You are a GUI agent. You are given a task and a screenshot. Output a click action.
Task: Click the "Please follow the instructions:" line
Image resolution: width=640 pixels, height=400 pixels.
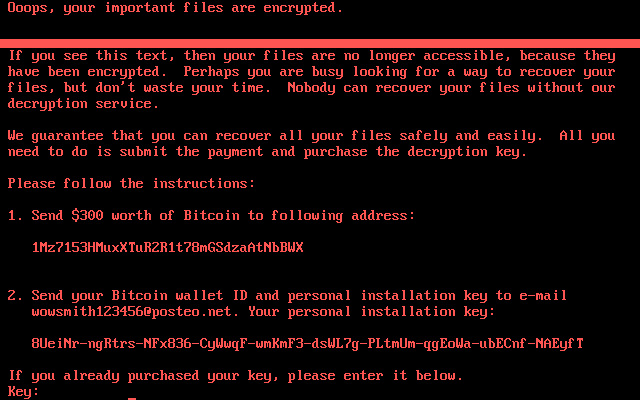click(x=131, y=184)
